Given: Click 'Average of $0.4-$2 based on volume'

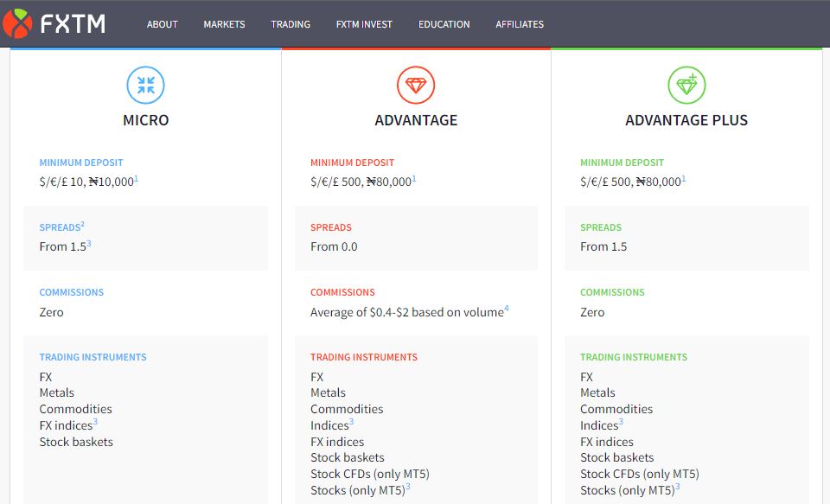Looking at the screenshot, I should 407,312.
